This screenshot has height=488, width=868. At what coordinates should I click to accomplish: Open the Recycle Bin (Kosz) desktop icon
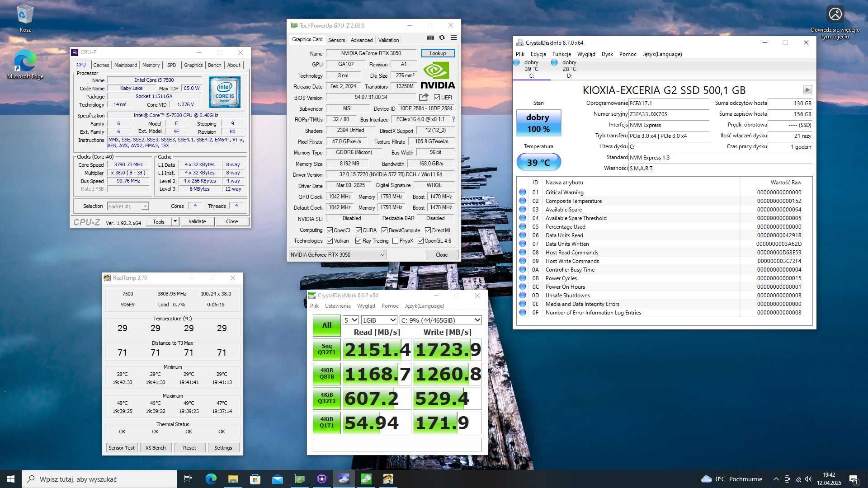[25, 18]
